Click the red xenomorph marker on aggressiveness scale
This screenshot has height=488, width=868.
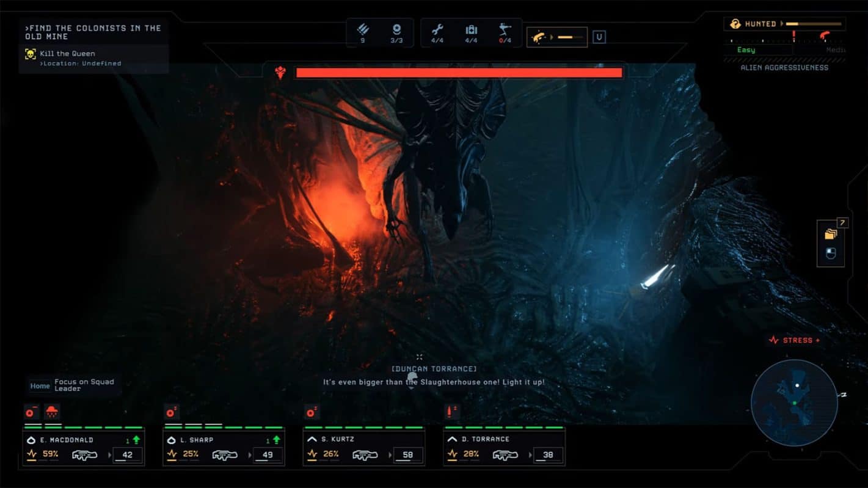[826, 35]
